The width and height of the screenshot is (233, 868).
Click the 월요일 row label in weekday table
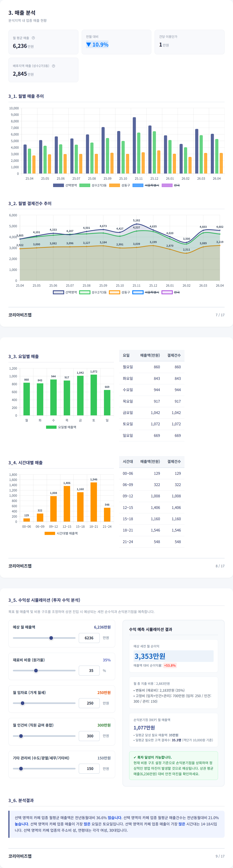[x=128, y=367]
